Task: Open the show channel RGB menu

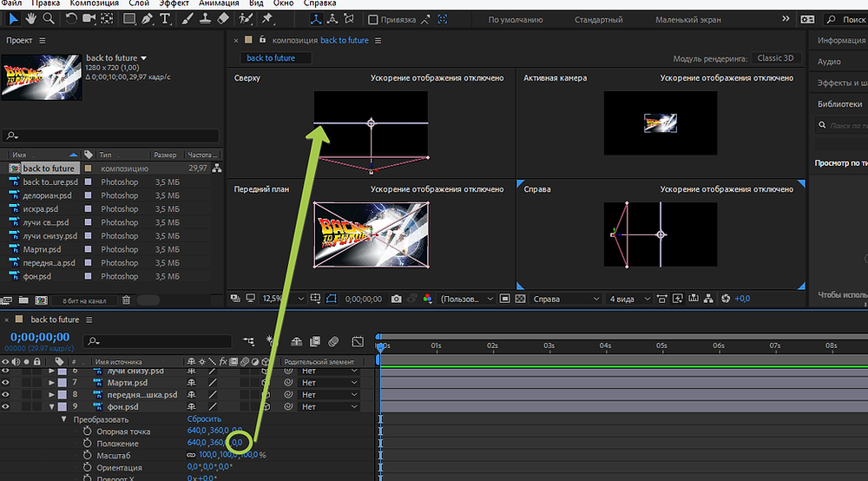Action: click(427, 299)
